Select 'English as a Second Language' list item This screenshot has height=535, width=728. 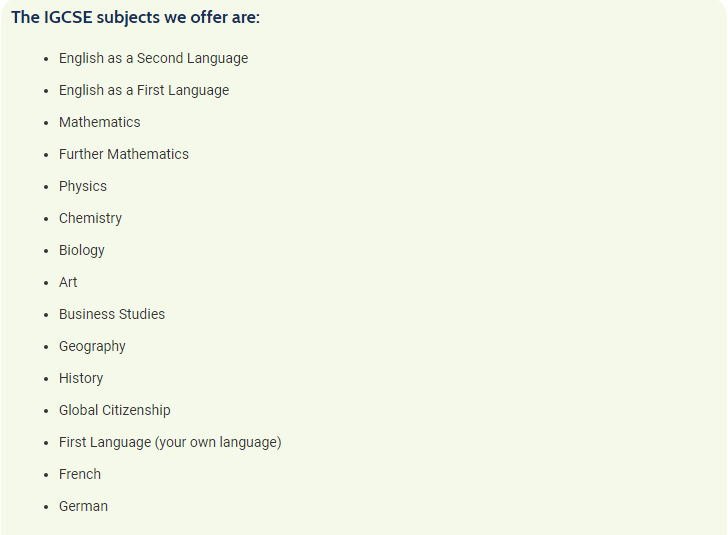point(153,58)
